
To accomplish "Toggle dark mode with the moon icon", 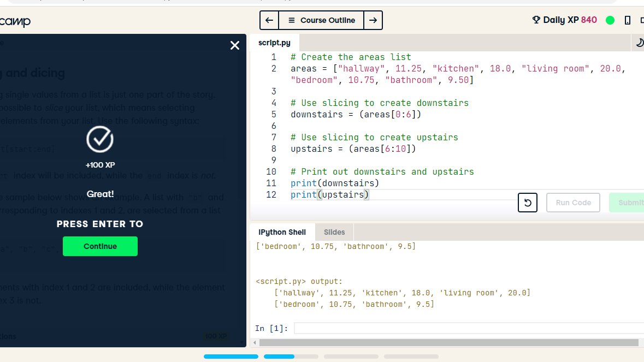I will 640,43.
